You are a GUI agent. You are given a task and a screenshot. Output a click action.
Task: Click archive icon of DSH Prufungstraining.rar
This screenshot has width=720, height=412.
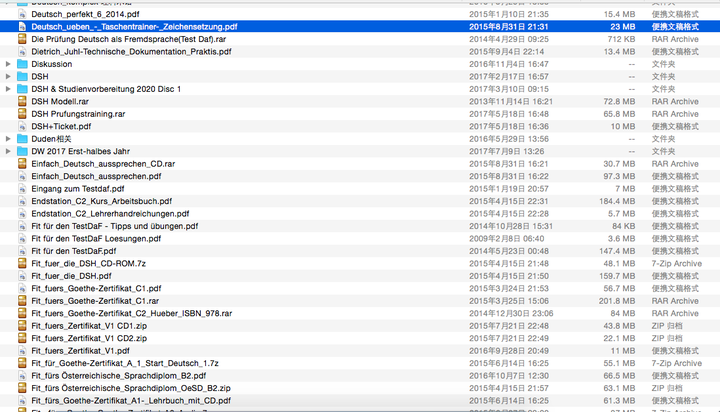(x=22, y=114)
